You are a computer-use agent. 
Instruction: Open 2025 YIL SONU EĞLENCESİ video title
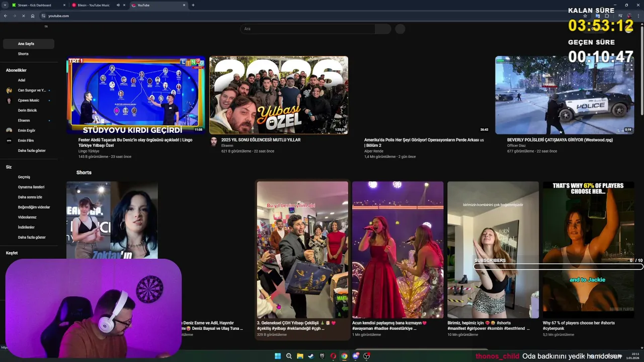[261, 140]
